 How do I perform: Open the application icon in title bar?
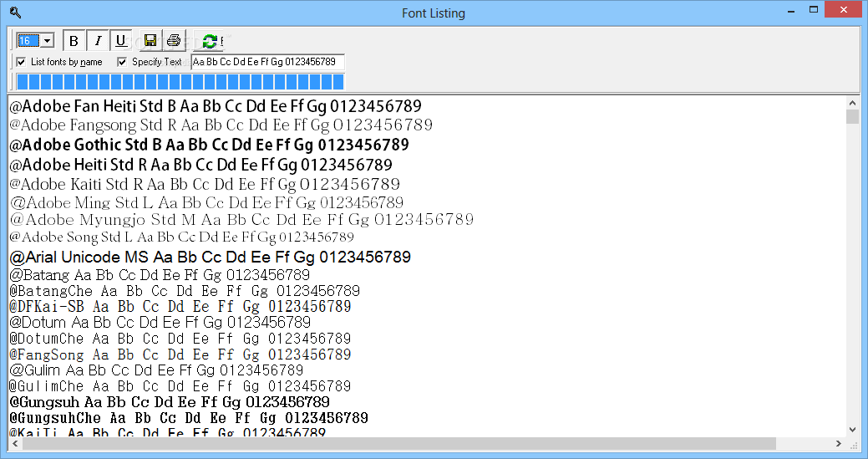tap(15, 13)
